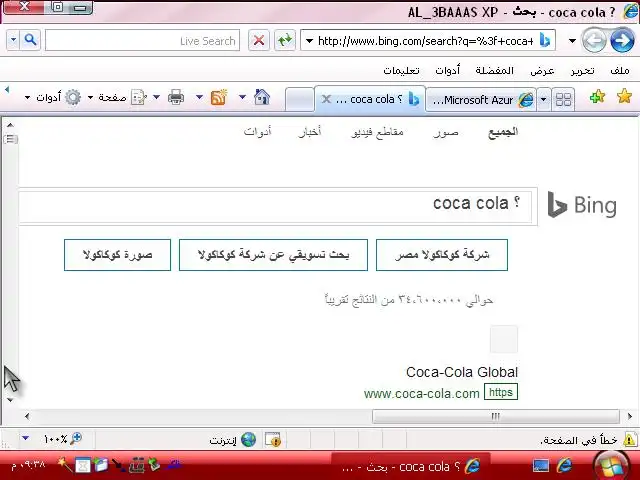Image resolution: width=640 pixels, height=480 pixels.
Task: Select the صور (Images) results filter
Action: click(x=445, y=132)
